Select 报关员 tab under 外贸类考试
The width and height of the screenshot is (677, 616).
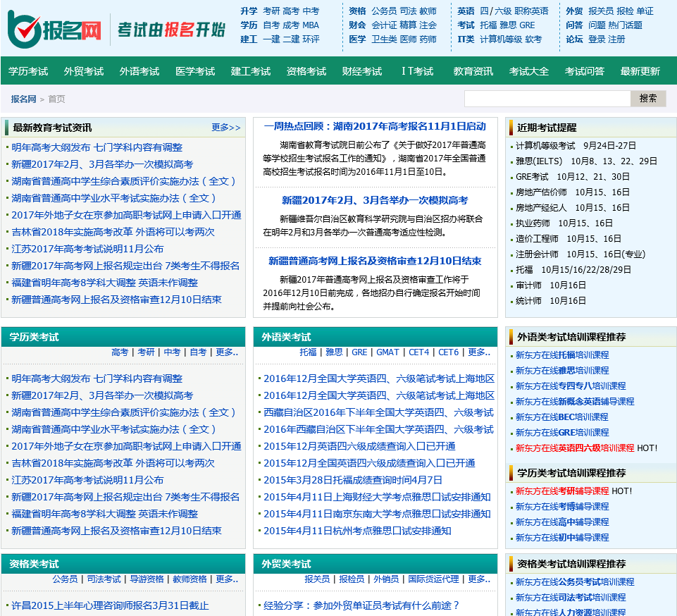(x=317, y=579)
